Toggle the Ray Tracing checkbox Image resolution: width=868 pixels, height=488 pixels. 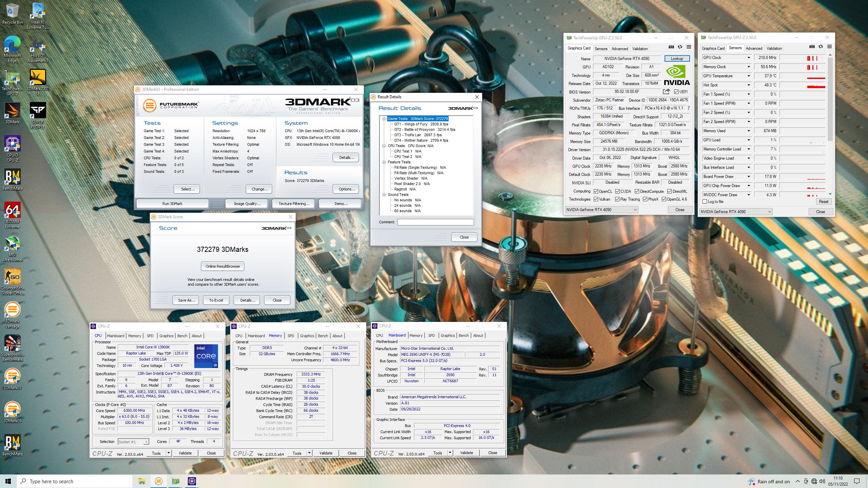click(x=617, y=199)
